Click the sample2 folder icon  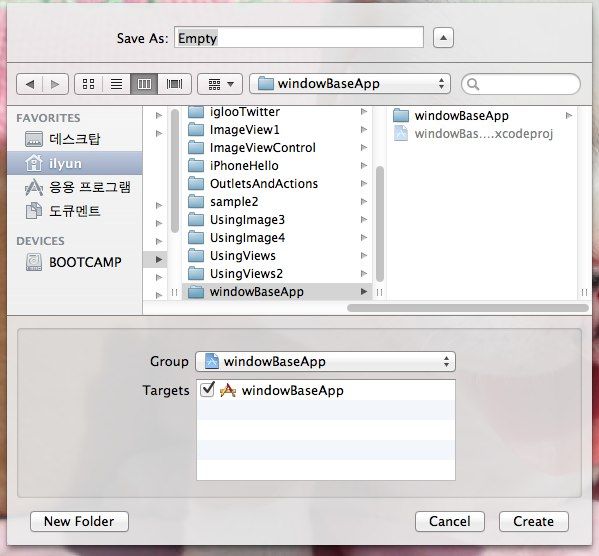[196, 201]
